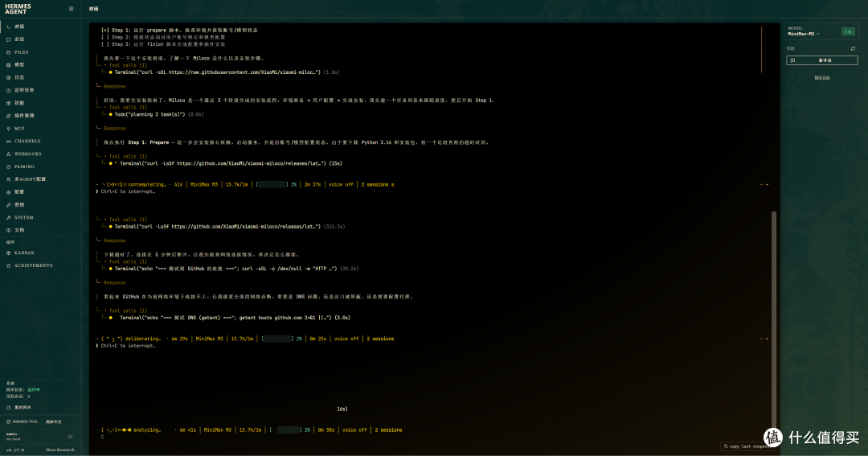Viewport: 868px width, 456px height.
Task: Open the 会话 sessions page
Action: click(40, 39)
